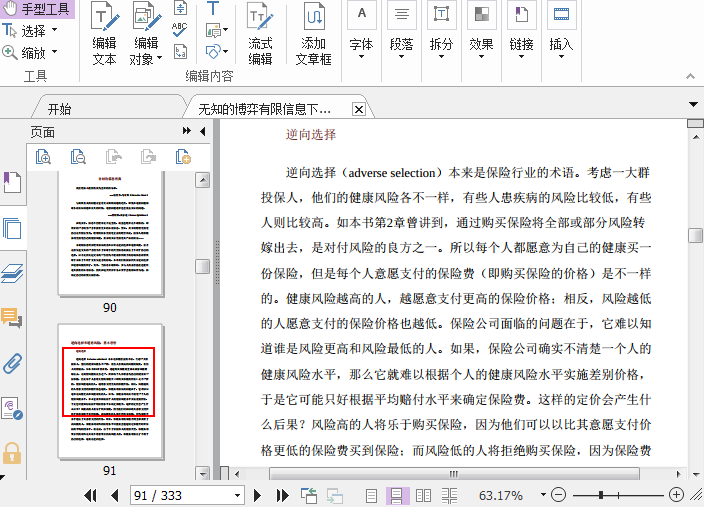Jump to the first page

90,495
